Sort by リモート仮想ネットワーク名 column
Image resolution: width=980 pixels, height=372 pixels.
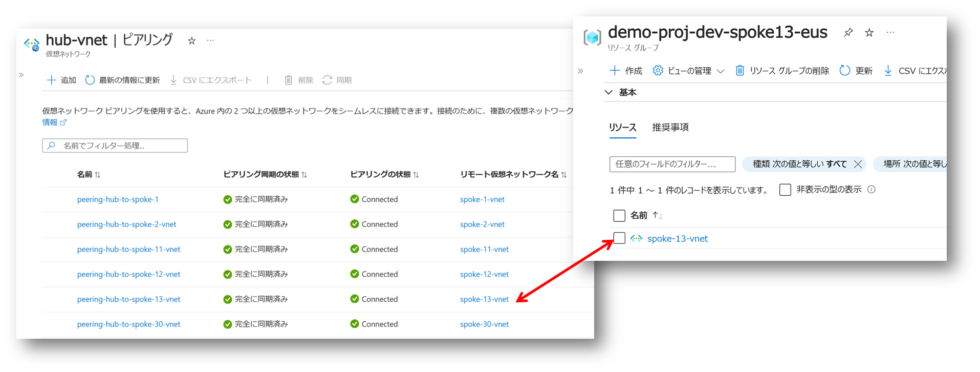513,174
